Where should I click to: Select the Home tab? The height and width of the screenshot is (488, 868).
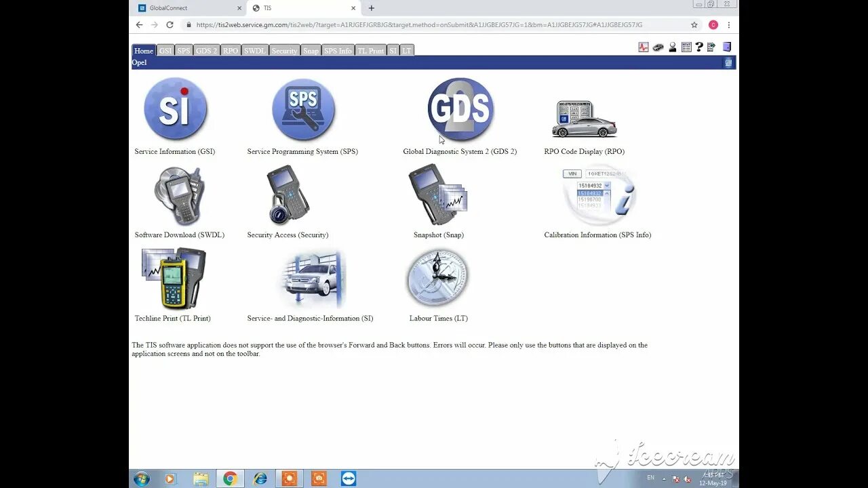(x=144, y=51)
